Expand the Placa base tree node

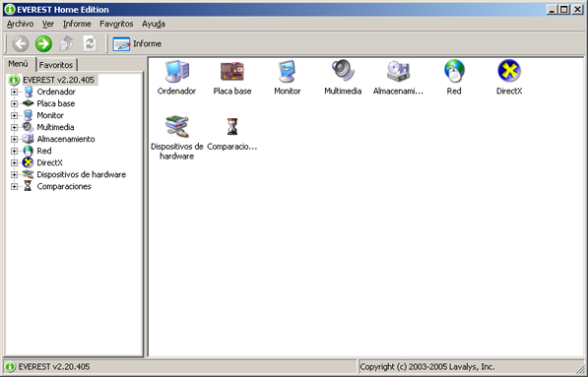(x=14, y=103)
